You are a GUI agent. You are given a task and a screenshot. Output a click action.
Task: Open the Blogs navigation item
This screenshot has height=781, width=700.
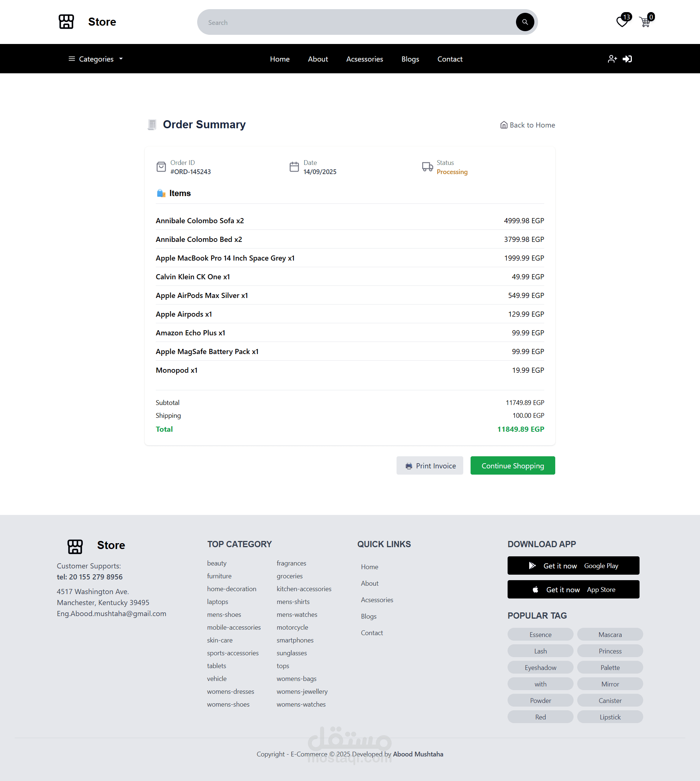pyautogui.click(x=410, y=59)
